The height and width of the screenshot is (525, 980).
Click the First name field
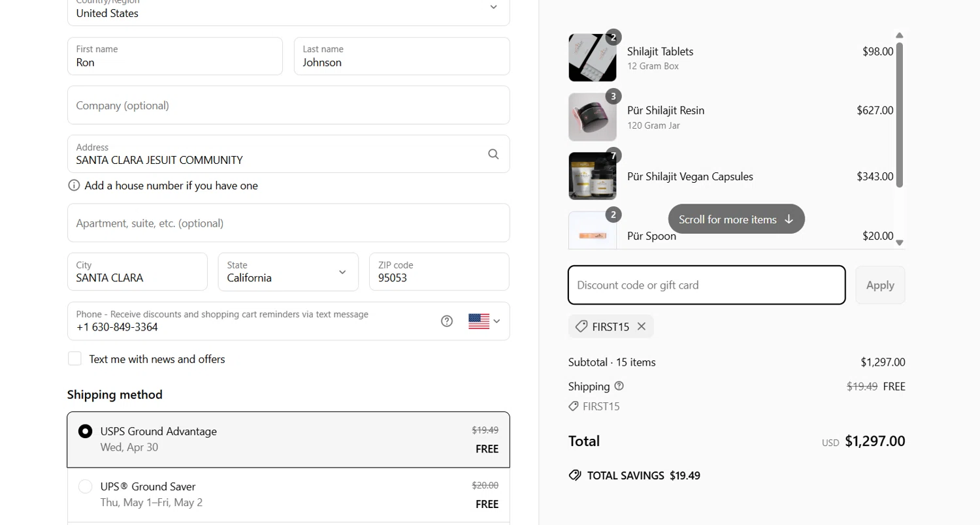(175, 56)
